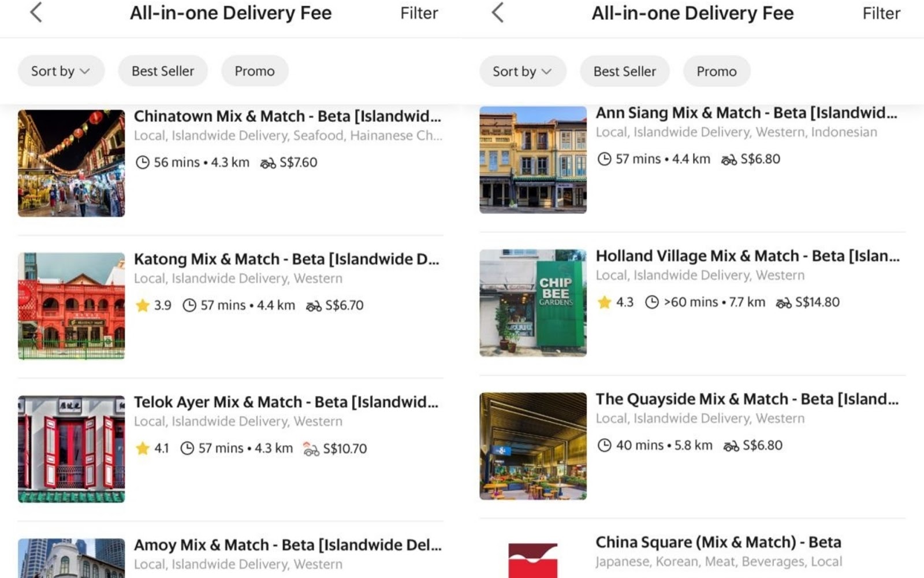
Task: Click cuisine text under Amoy Mix & Match
Action: point(238,564)
